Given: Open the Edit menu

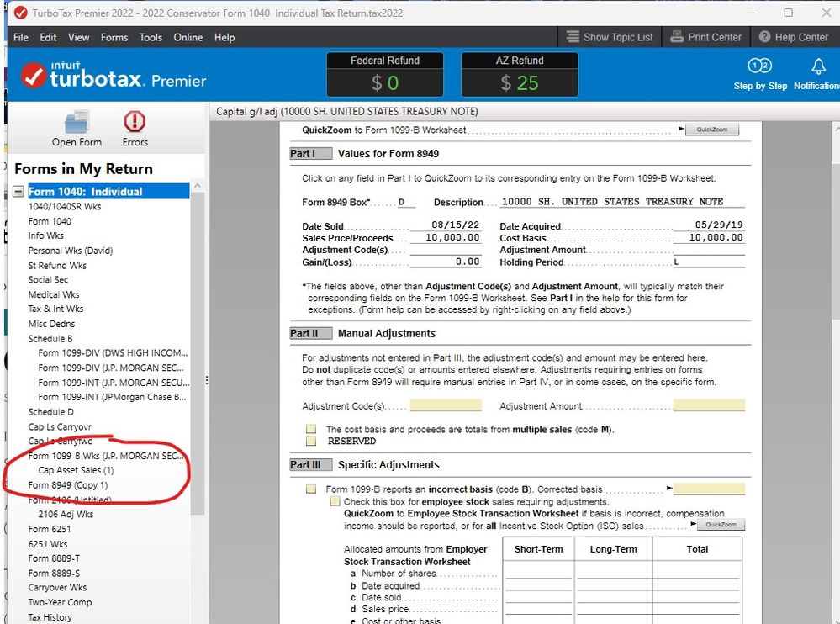Looking at the screenshot, I should 48,37.
